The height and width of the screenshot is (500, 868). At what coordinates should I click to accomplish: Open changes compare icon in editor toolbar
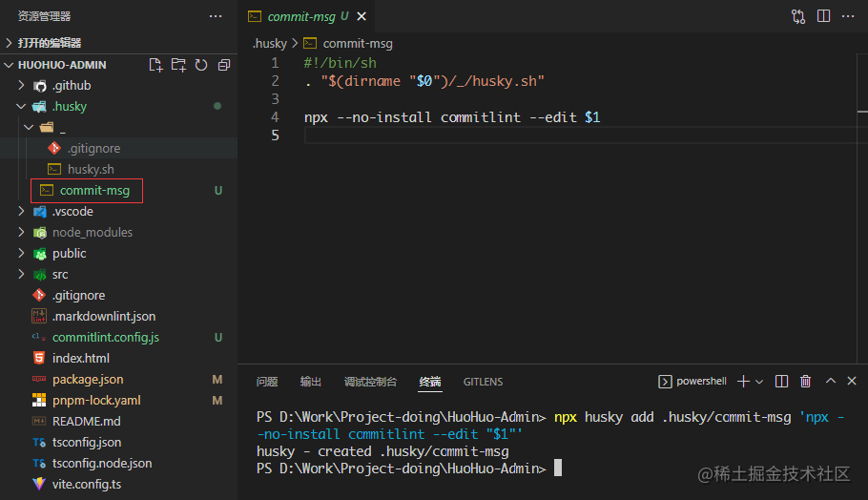coord(797,16)
